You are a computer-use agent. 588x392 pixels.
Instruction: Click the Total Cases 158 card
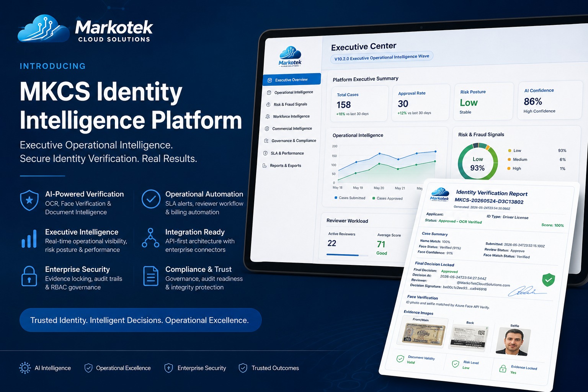359,104
